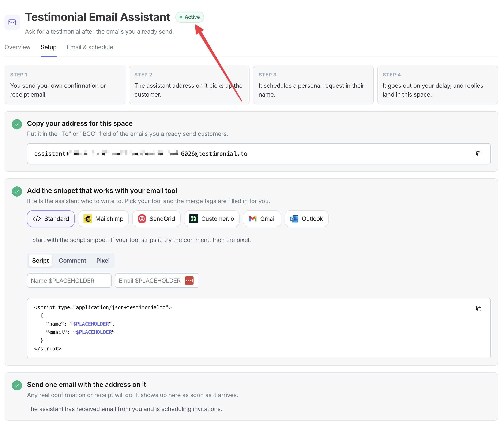504x426 pixels.
Task: Click green check next to Add the snippet
Action: (x=17, y=191)
